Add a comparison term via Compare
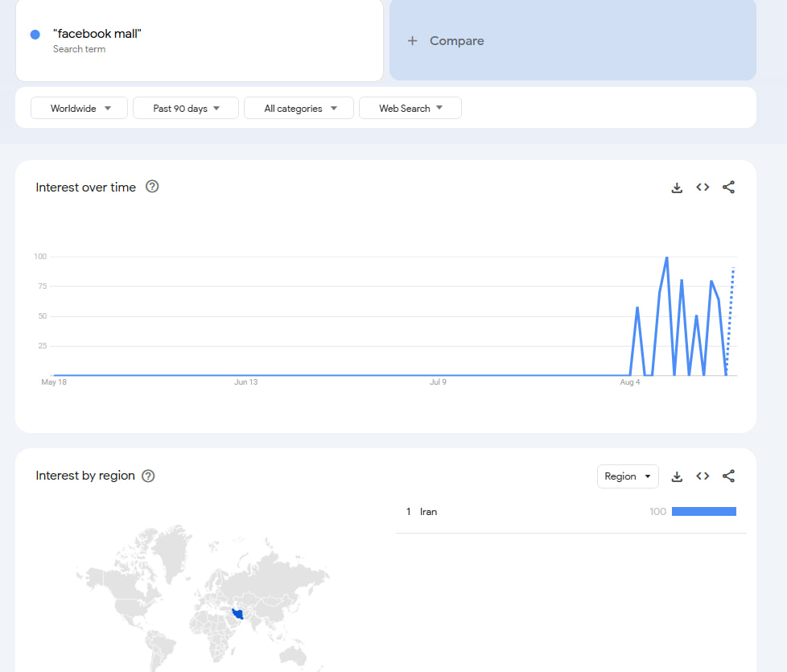The image size is (787, 672). click(573, 40)
